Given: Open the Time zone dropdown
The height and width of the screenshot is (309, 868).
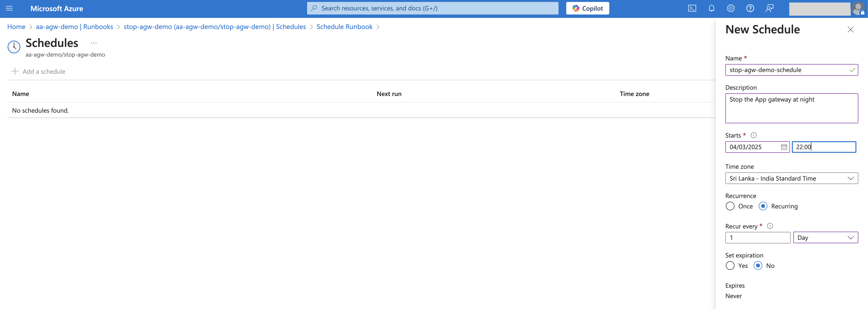Looking at the screenshot, I should tap(792, 178).
